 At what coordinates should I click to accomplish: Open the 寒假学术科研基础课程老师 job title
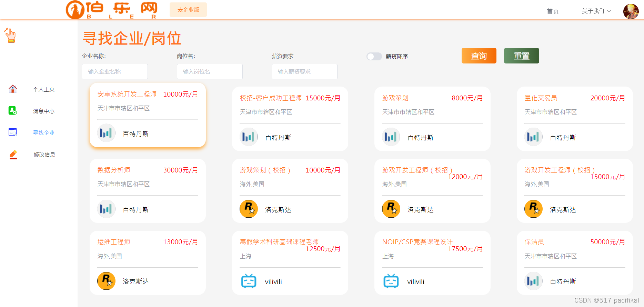279,242
